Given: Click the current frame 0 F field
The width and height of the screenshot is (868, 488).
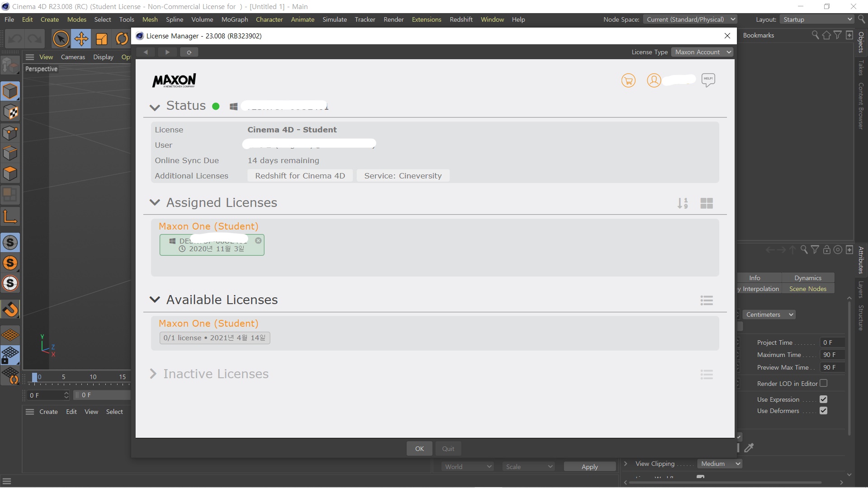Looking at the screenshot, I should click(48, 395).
